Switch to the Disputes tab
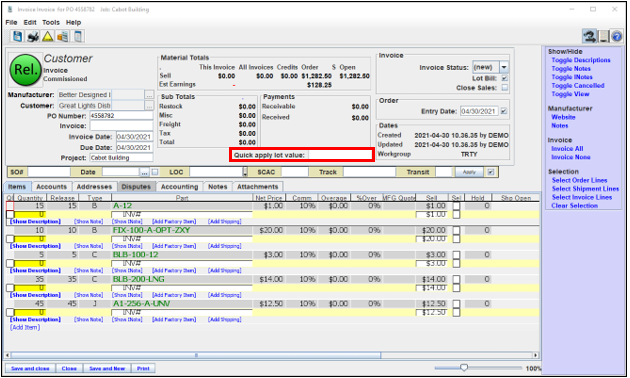630x378 pixels. pyautogui.click(x=136, y=187)
